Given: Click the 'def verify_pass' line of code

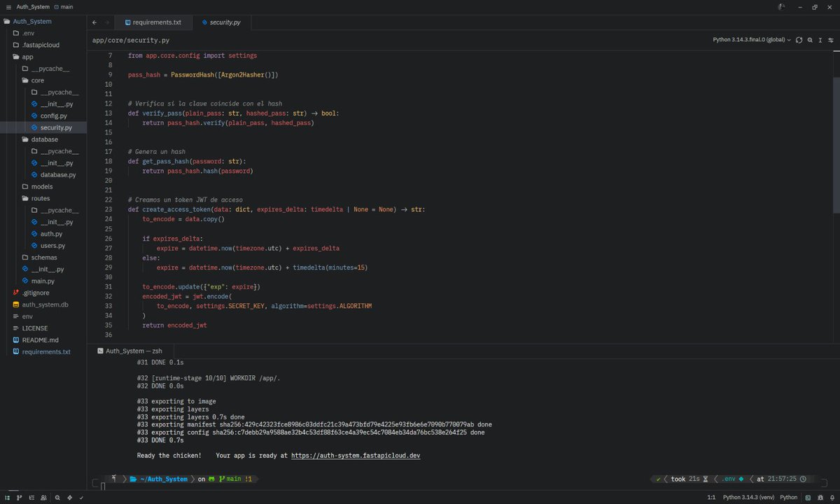Looking at the screenshot, I should click(233, 113).
